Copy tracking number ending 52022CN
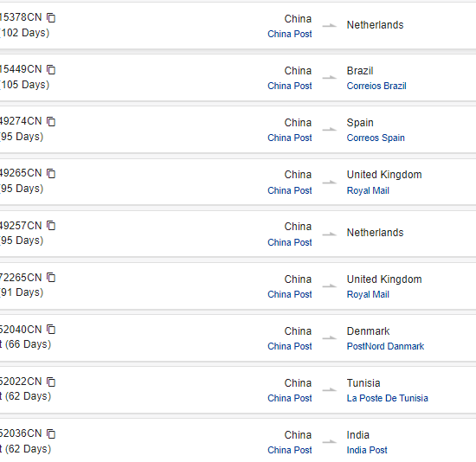Viewport: 476px width, 462px height. (51, 382)
